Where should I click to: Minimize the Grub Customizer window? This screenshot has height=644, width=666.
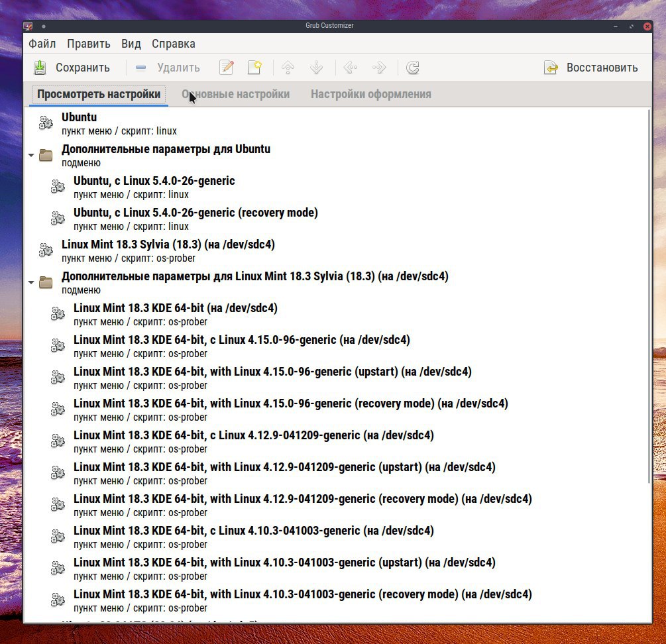coord(616,27)
